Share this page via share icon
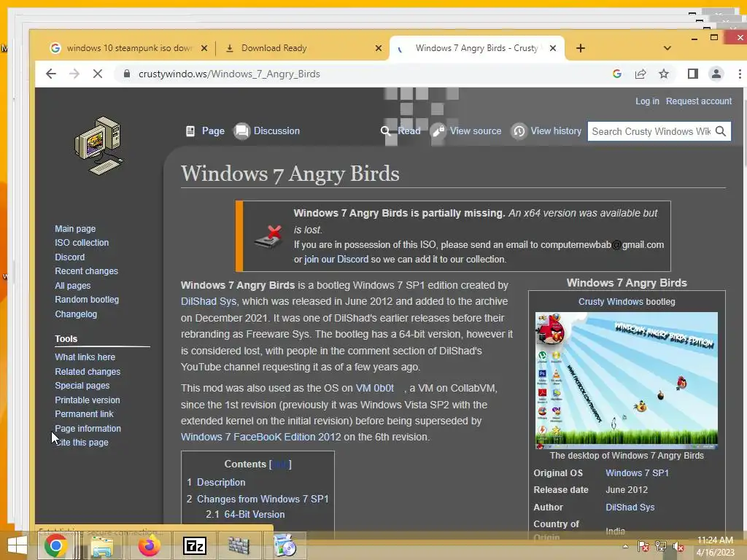Screen dimensions: 747x560 (x=640, y=74)
